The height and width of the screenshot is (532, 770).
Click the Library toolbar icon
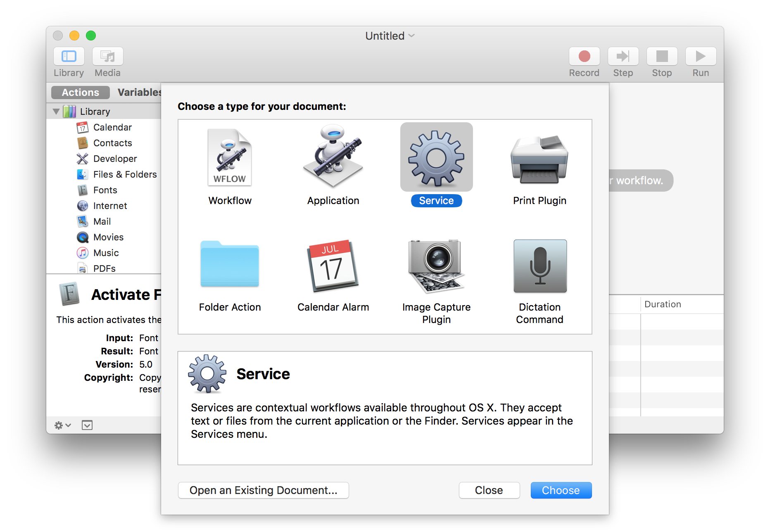click(x=69, y=61)
